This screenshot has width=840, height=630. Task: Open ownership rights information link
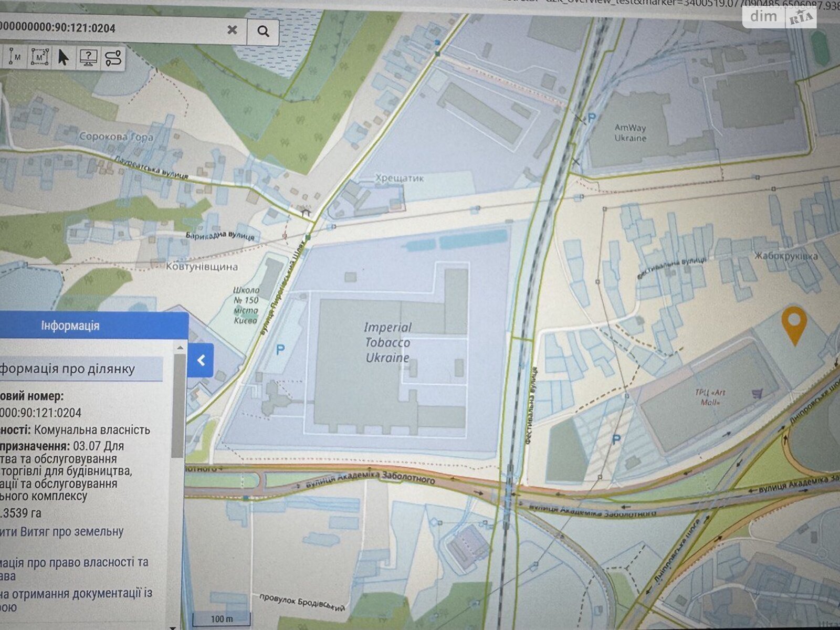(74, 569)
